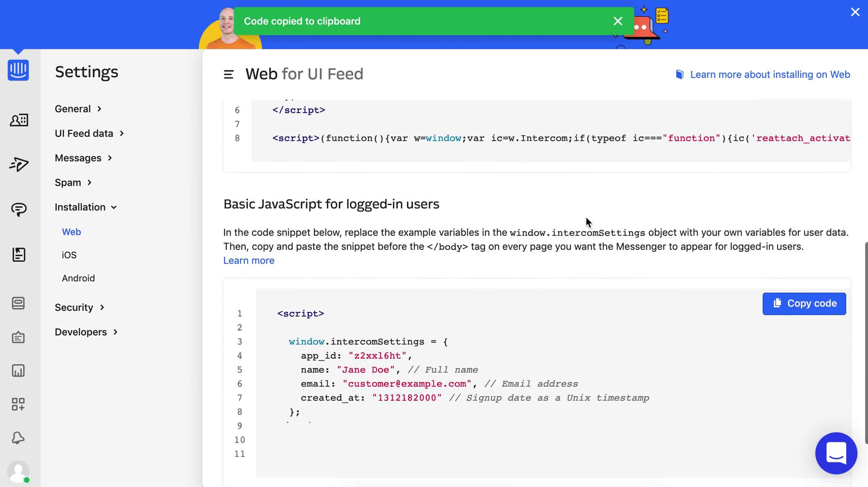
Task: Open the notifications bell icon
Action: click(19, 438)
